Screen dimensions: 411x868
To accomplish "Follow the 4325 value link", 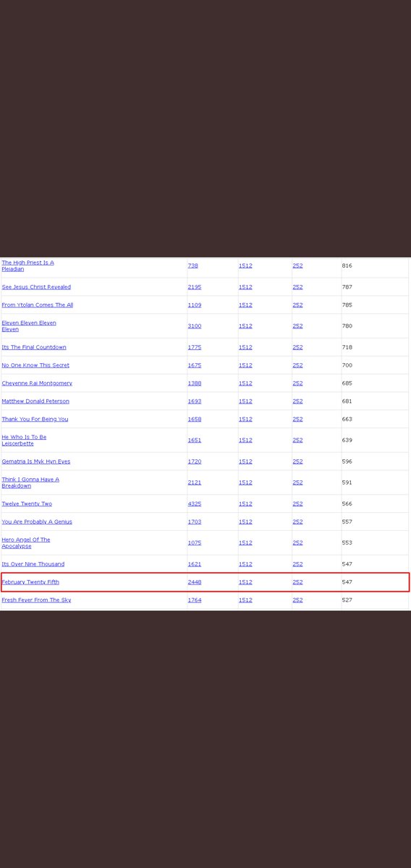I will coord(195,504).
